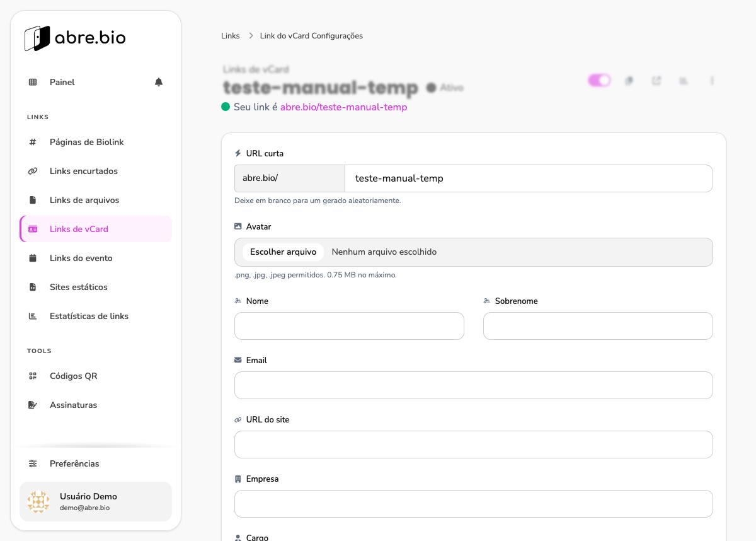Select Links de vCard sidebar item
This screenshot has height=541, width=756.
(x=96, y=229)
